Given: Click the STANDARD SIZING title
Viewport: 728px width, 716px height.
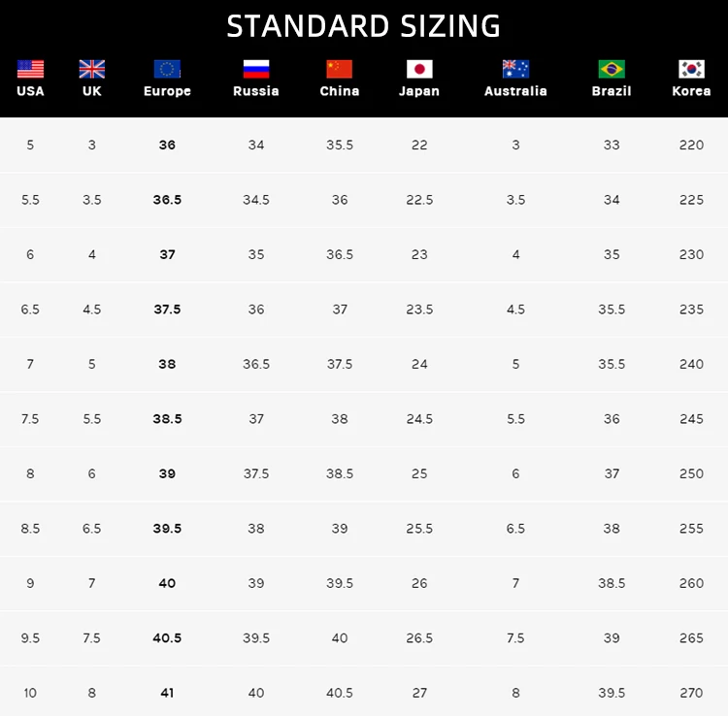Looking at the screenshot, I should (364, 26).
